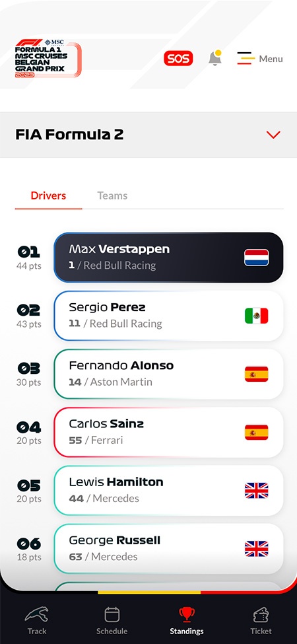Expand the FIA Formula 2 chevron

point(273,135)
